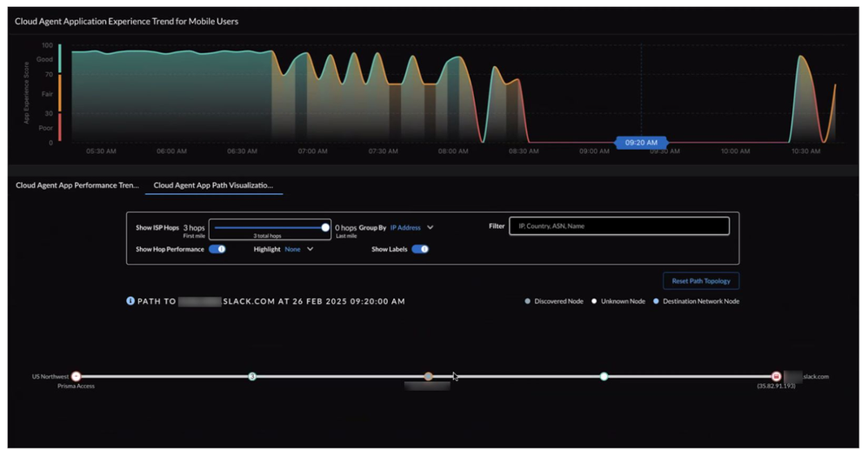
Task: Click the green grouped node labeled 3
Action: (x=252, y=376)
